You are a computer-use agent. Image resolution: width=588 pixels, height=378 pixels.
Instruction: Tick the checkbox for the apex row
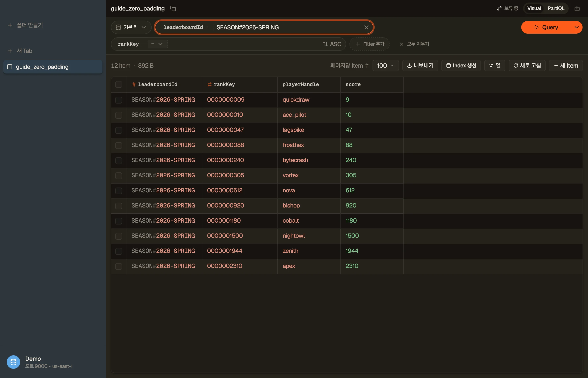pyautogui.click(x=118, y=266)
